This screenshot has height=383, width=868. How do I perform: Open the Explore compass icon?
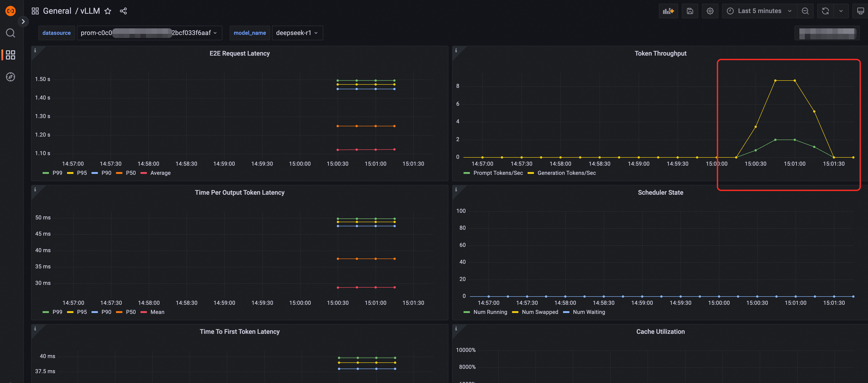point(11,77)
